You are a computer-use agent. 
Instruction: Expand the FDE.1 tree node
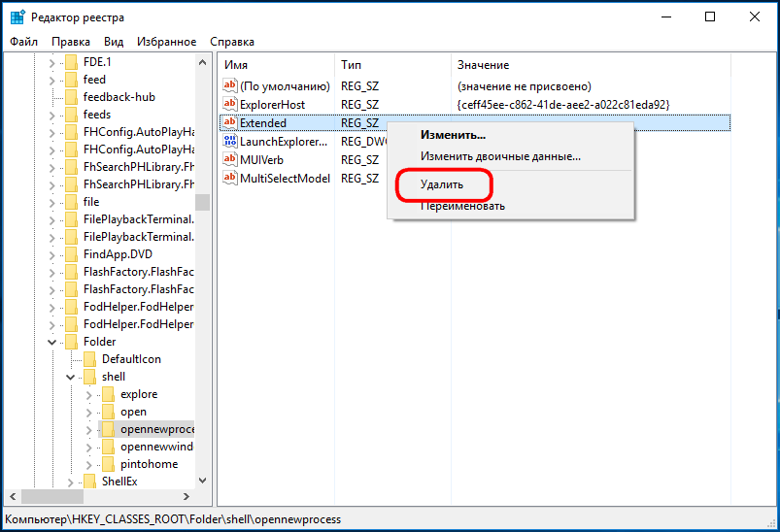pyautogui.click(x=51, y=63)
